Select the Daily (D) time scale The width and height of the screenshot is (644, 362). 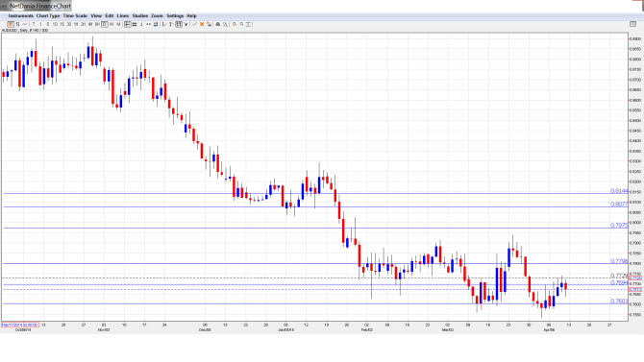tap(105, 25)
